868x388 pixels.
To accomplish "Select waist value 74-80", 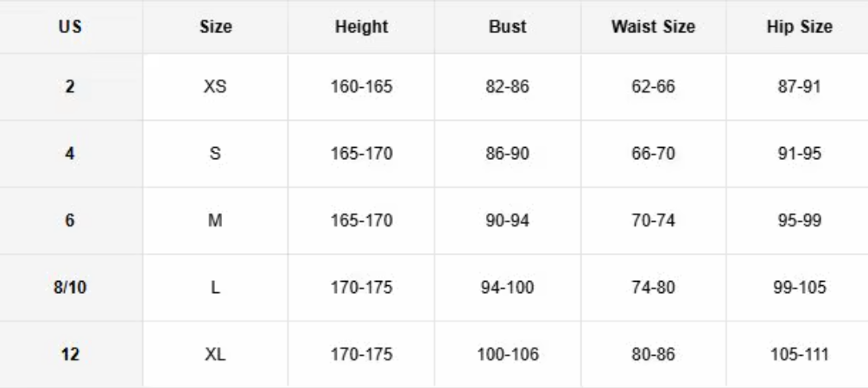I will click(653, 288).
